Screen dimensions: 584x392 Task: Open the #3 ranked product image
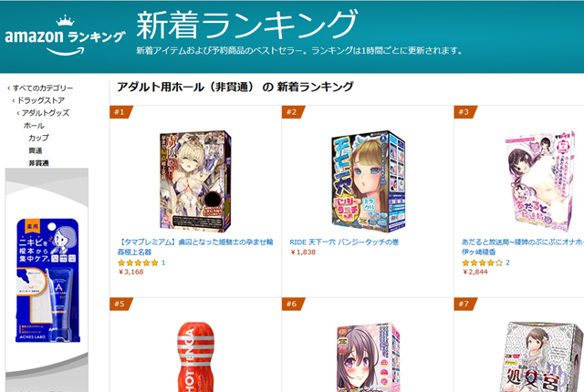pyautogui.click(x=539, y=181)
